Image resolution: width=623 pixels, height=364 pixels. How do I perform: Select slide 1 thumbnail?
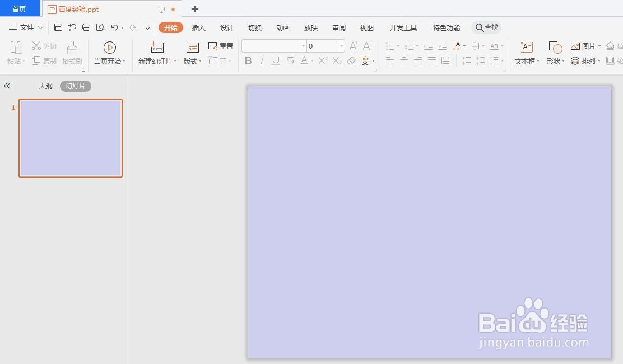(71, 138)
